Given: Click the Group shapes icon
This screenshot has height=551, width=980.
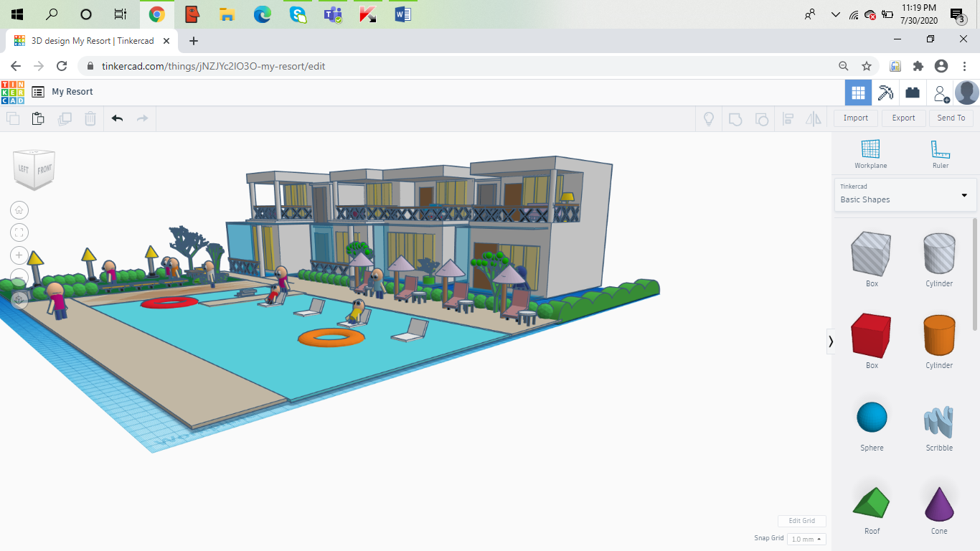Looking at the screenshot, I should coord(735,119).
